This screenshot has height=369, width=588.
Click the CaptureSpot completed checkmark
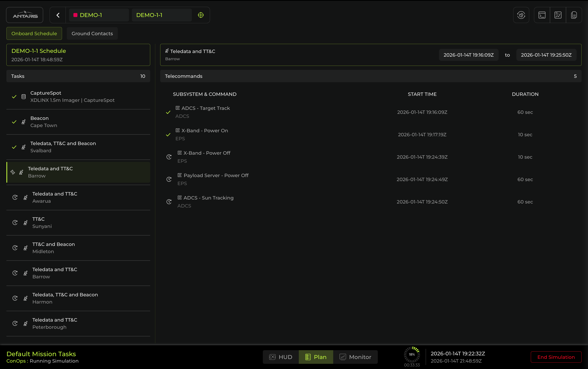[x=14, y=97]
